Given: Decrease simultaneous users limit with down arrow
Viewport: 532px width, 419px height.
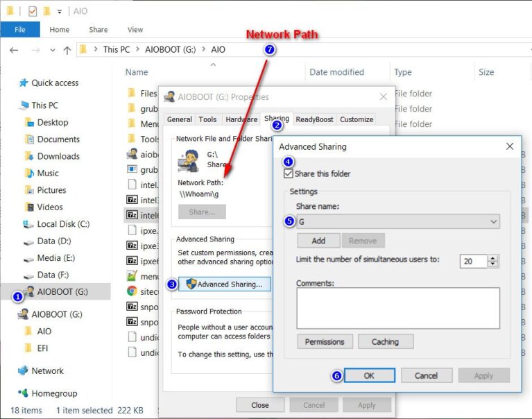Looking at the screenshot, I should coord(492,264).
